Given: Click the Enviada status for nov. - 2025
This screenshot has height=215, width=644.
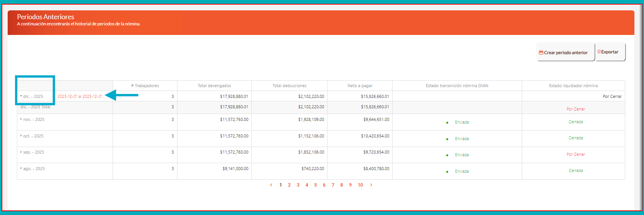Looking at the screenshot, I should pos(462,122).
